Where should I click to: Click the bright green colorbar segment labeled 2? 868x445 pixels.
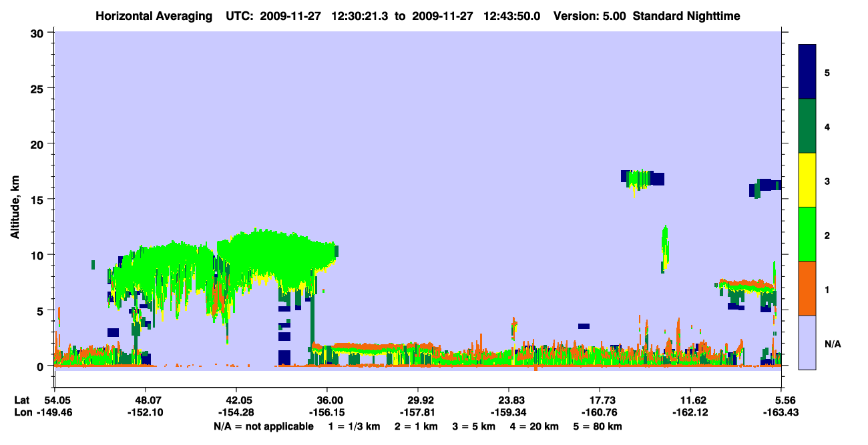[807, 234]
